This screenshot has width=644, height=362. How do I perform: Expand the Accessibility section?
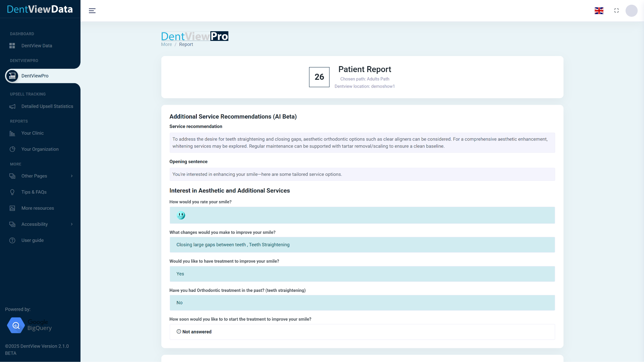tap(72, 224)
